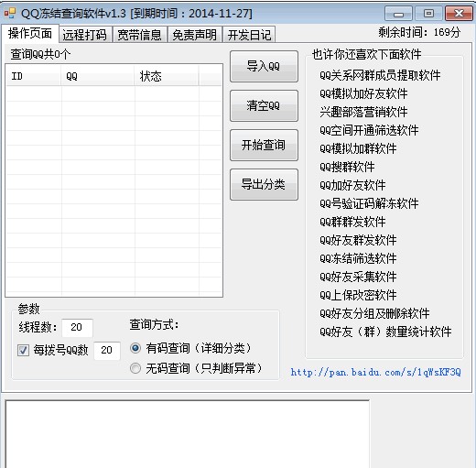Screen dimensions: 476x468
Task: Open QQ模拟加群软件 link
Action: 358,148
